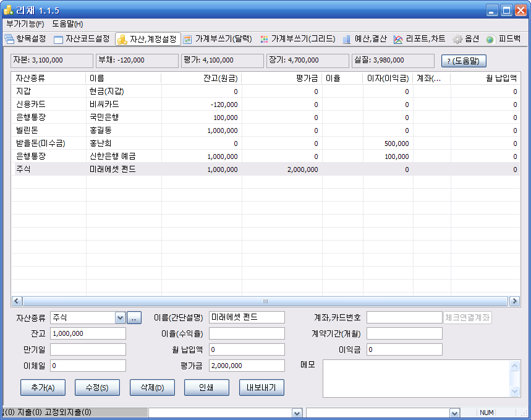This screenshot has height=420, width=531.
Task: Click the table's horizontal scrollbar right arrow
Action: [514, 301]
